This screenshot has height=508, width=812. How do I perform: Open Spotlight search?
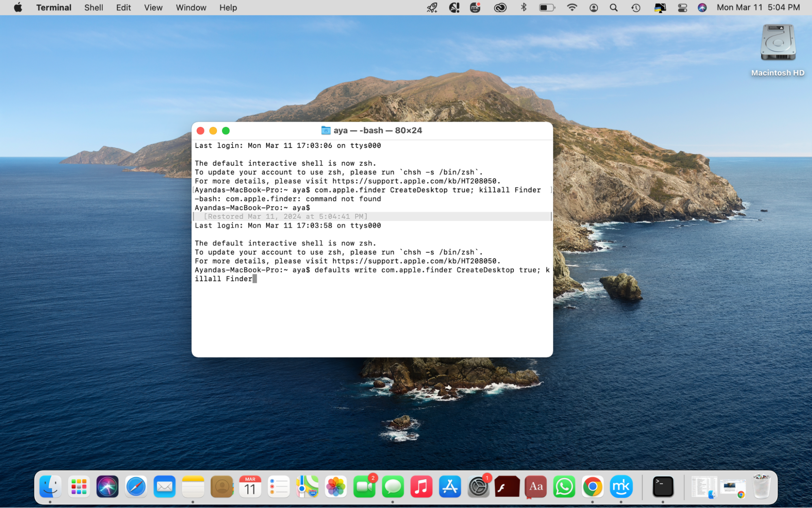[613, 7]
